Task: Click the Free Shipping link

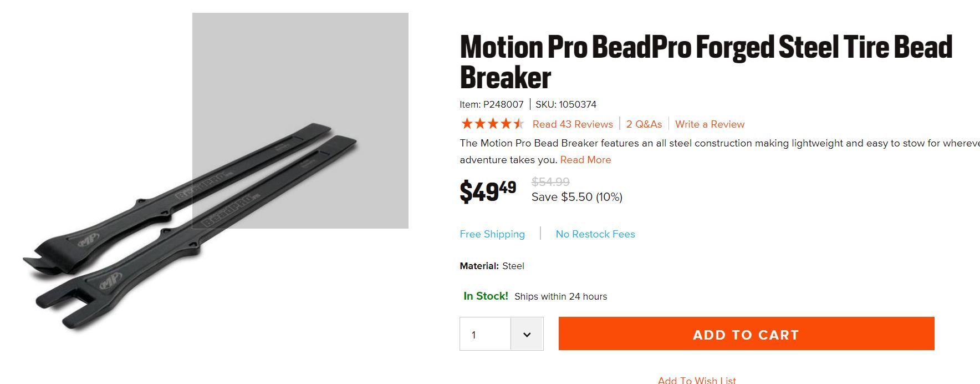Action: click(x=492, y=234)
